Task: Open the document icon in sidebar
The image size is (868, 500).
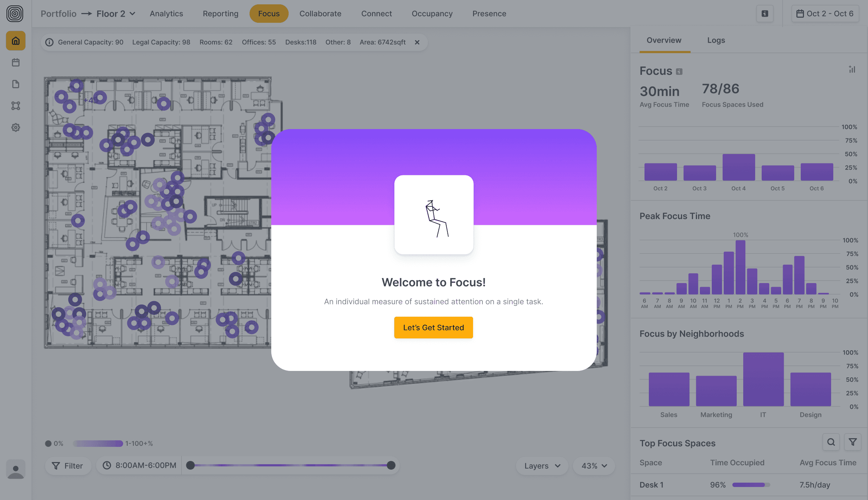Action: click(x=16, y=84)
